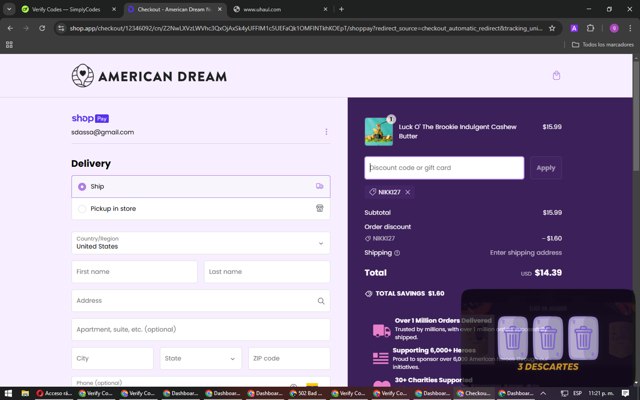Go forward using browser forward arrow
The height and width of the screenshot is (400, 640).
pos(26,28)
